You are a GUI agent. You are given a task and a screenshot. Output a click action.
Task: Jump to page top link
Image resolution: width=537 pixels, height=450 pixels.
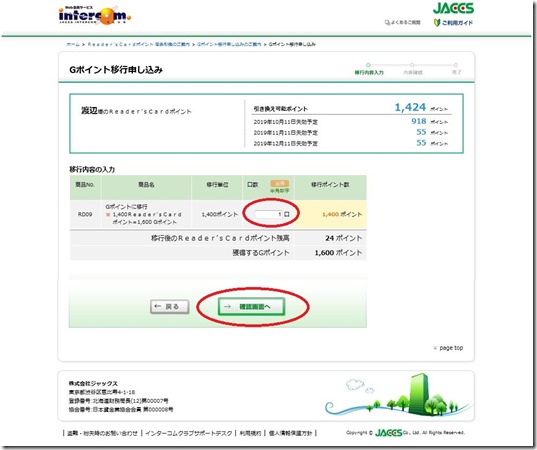coord(448,348)
